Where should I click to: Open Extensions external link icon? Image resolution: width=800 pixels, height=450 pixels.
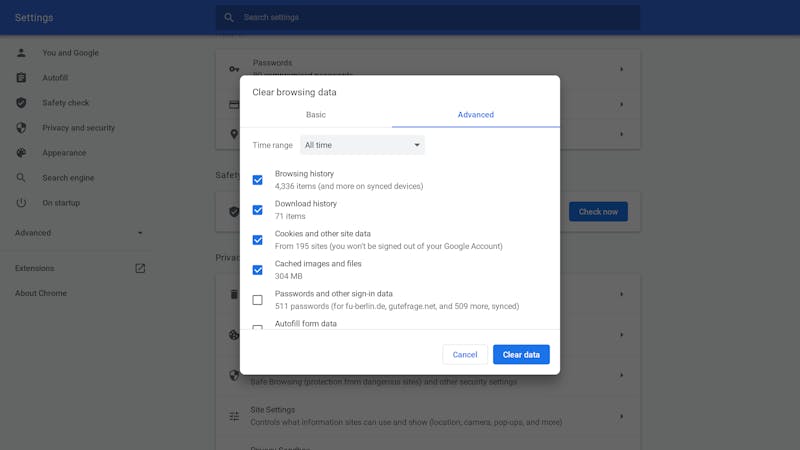[140, 268]
